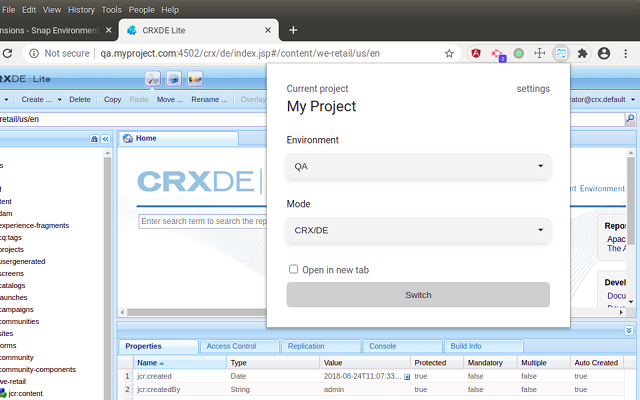Open the Help menu
Viewport: 640px width, 400px height.
pos(170,10)
